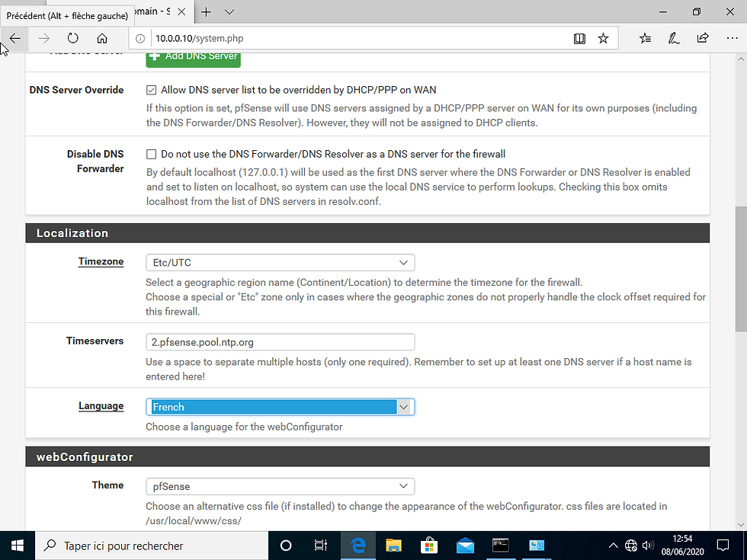Show site information icon in address bar
Screen dimensions: 747x560
(140, 39)
